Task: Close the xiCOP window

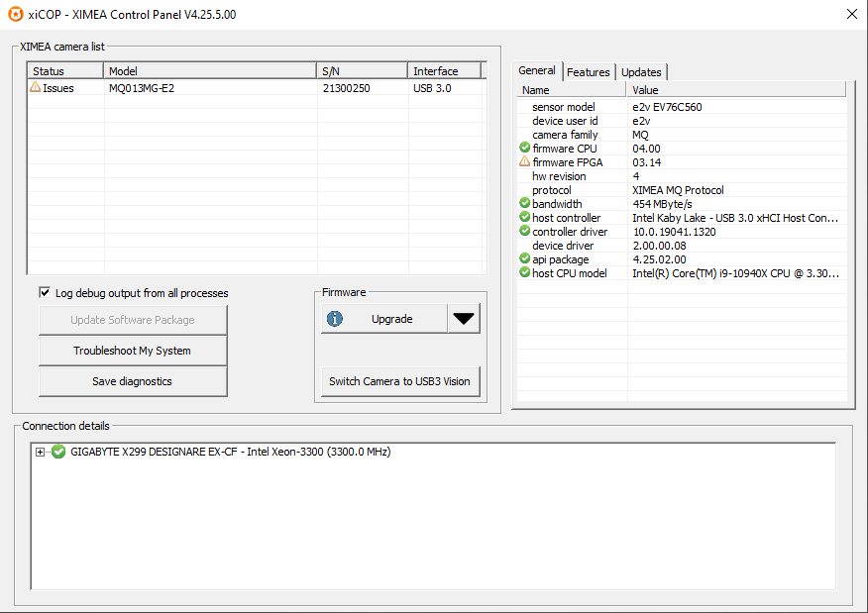Action: [852, 15]
